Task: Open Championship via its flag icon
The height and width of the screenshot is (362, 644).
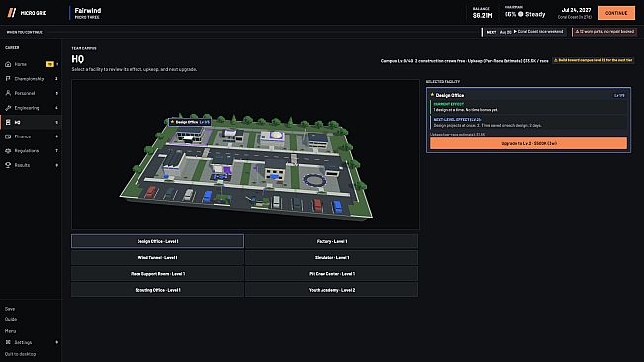Action: pos(8,79)
